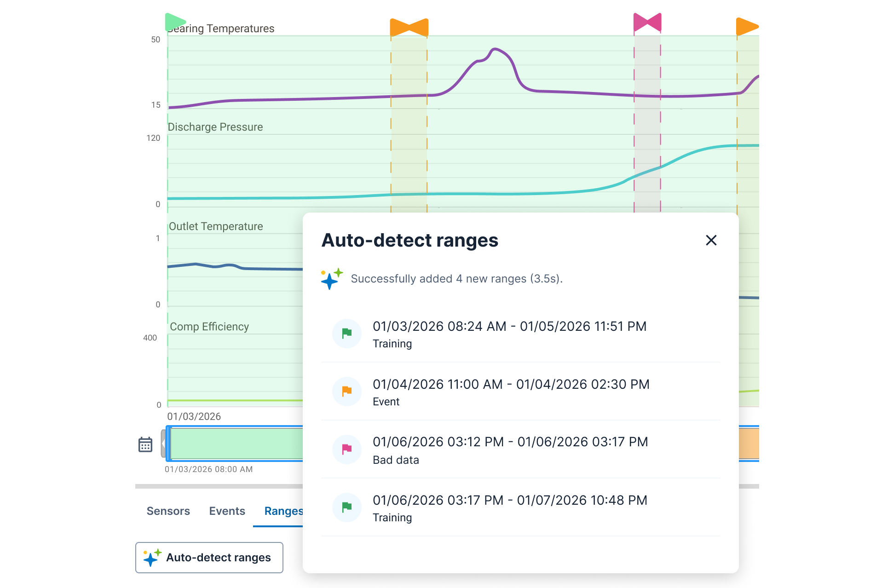The width and height of the screenshot is (882, 588).
Task: Click the Auto-detect ranges button
Action: click(209, 557)
